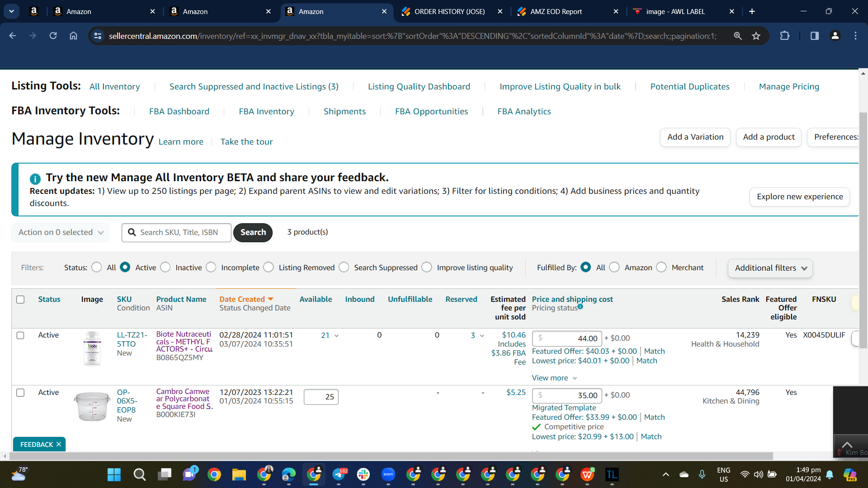Click Explore new experience button
This screenshot has height=488, width=868.
point(800,197)
